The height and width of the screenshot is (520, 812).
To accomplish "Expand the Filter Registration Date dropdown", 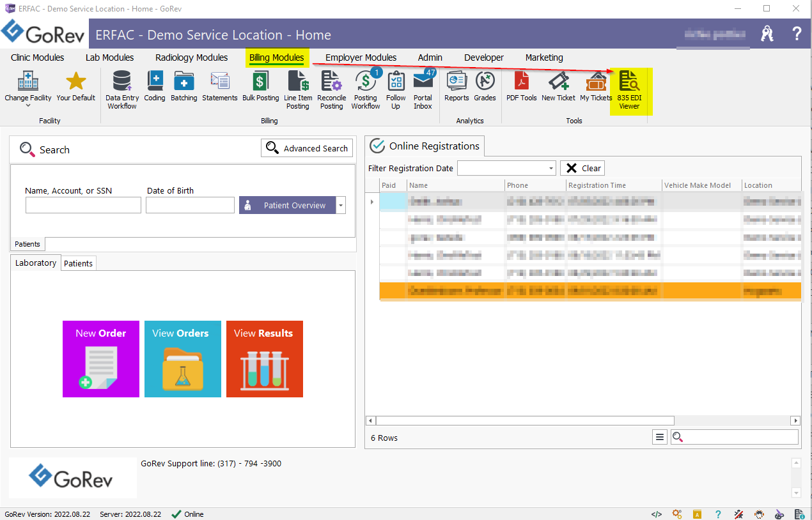I will pos(551,169).
